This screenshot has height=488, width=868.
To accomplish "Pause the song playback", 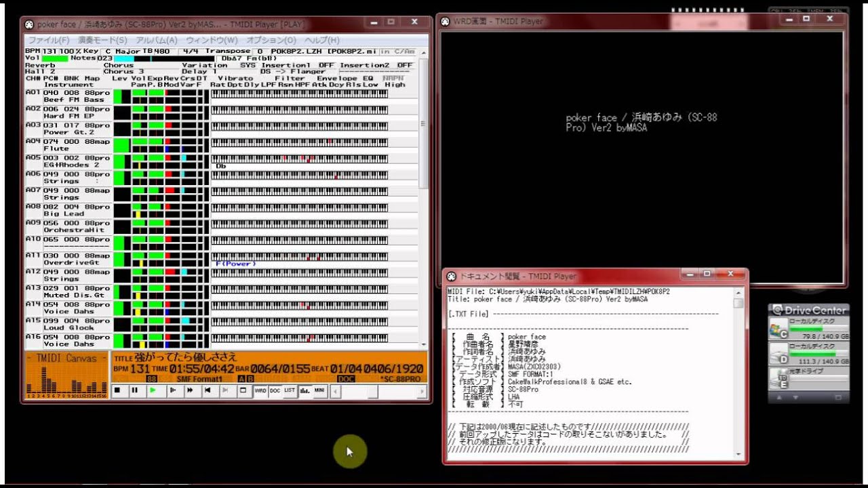I will click(134, 390).
